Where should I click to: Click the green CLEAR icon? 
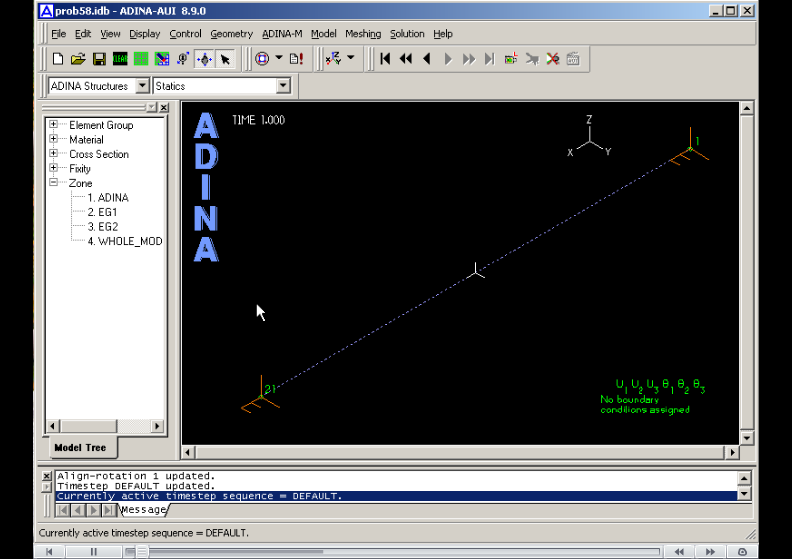[x=120, y=59]
